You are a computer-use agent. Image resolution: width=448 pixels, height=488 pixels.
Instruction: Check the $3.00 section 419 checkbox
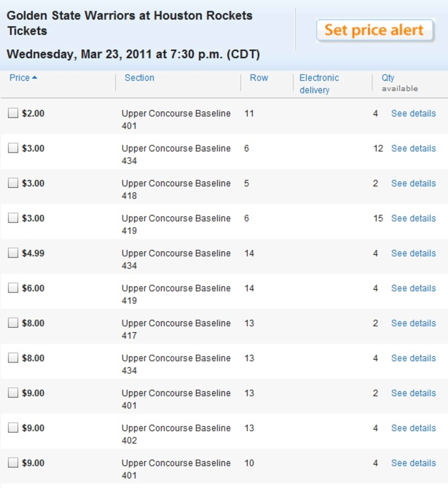point(13,218)
